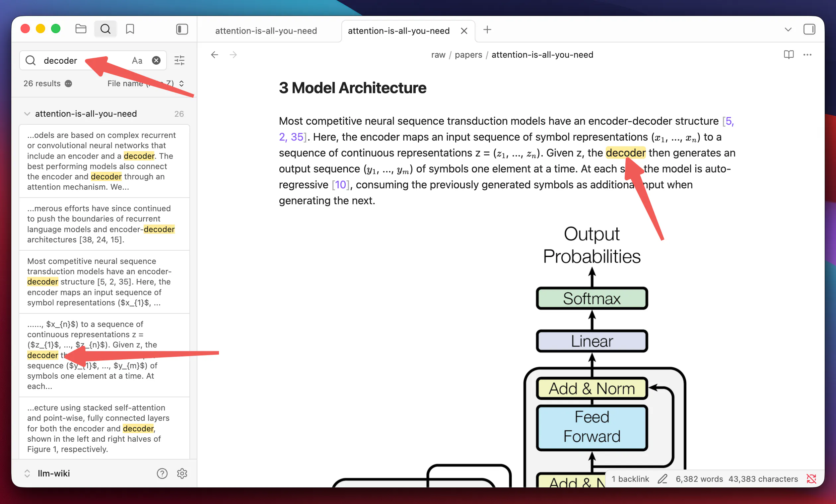Navigate forward with right arrow

click(233, 55)
